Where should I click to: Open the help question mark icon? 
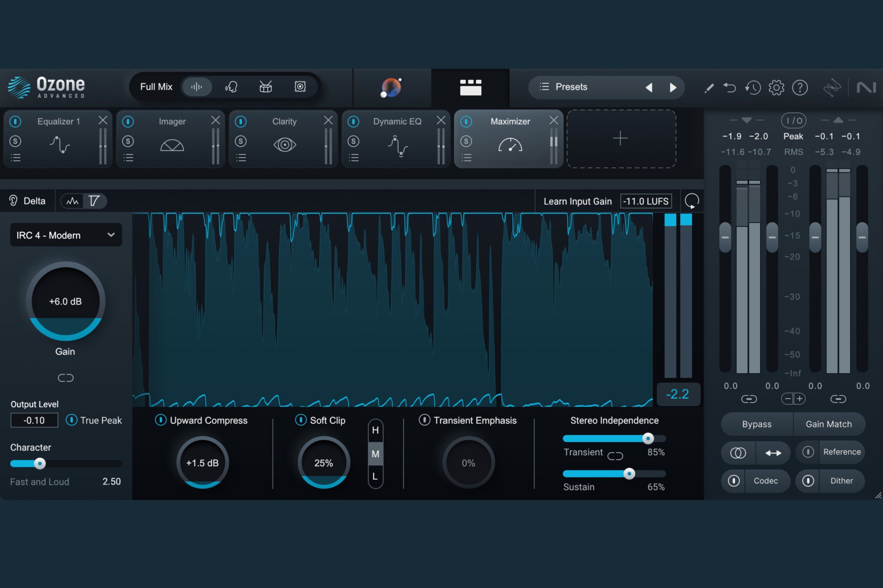coord(800,87)
